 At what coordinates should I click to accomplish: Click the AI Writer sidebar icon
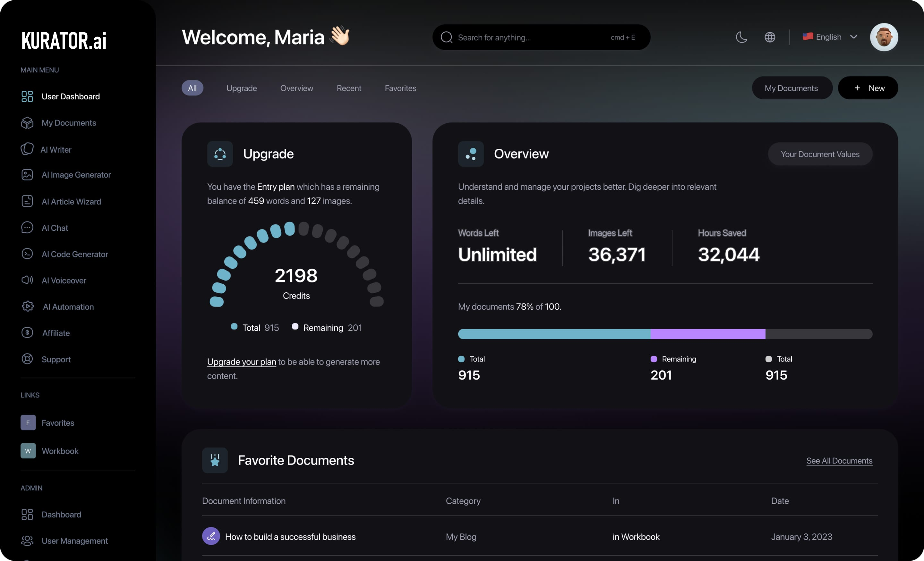[x=27, y=148]
